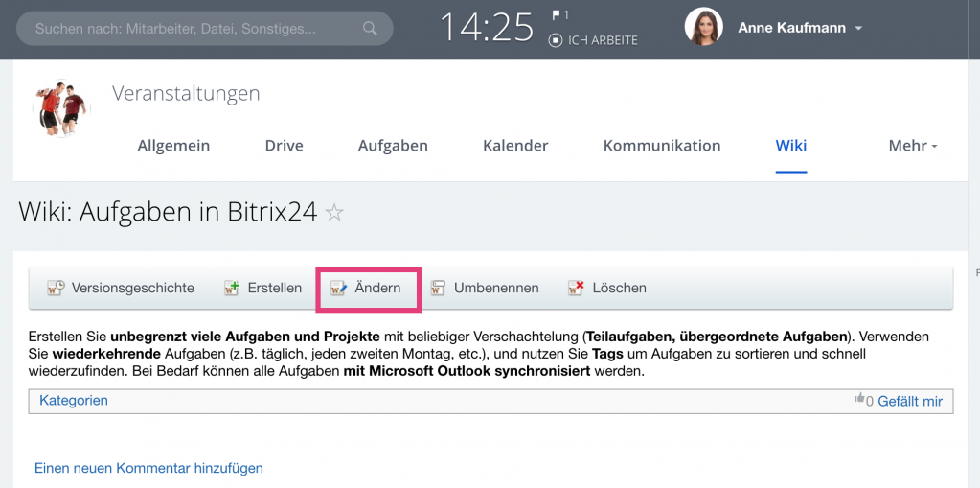
Task: Click the Versionsgeschichte clock page icon
Action: pyautogui.click(x=56, y=288)
